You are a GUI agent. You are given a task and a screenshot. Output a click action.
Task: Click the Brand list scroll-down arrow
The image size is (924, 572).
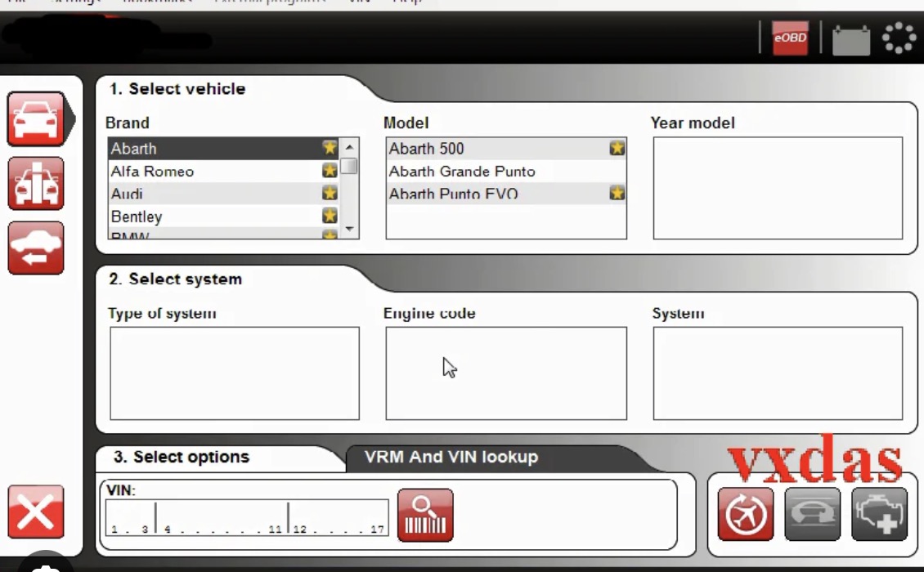pyautogui.click(x=349, y=229)
